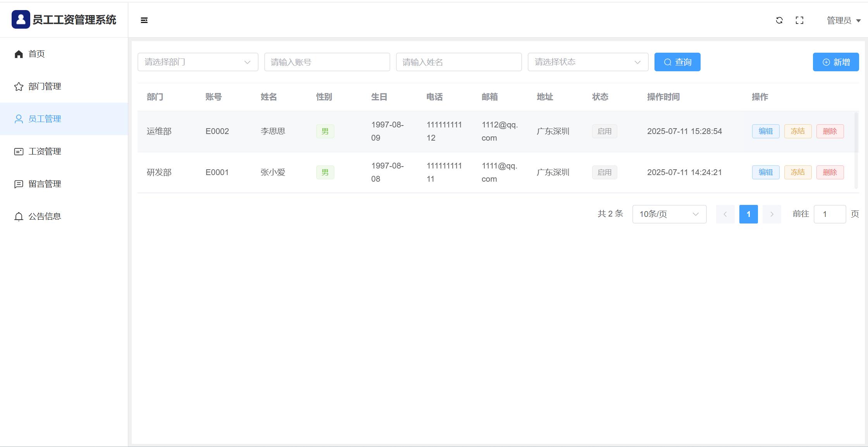Open the 请选择状态 dropdown
The height and width of the screenshot is (447, 868).
coord(587,62)
